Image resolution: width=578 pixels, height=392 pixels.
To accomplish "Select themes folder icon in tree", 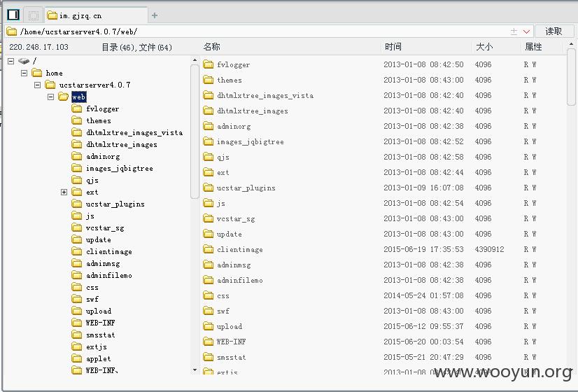I will click(x=77, y=120).
